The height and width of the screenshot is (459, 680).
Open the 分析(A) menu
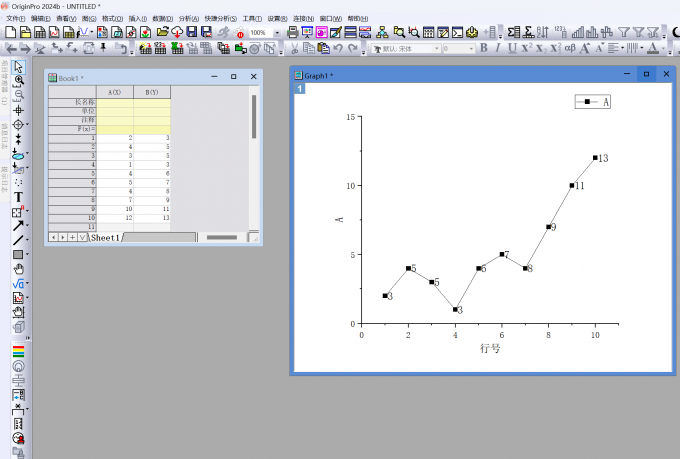[189, 18]
